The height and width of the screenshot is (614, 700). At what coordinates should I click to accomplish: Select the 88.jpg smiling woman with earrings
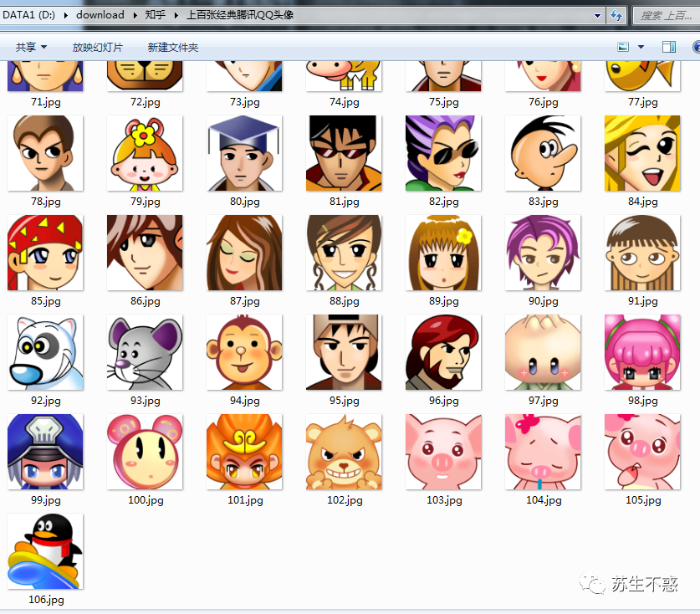click(x=345, y=253)
